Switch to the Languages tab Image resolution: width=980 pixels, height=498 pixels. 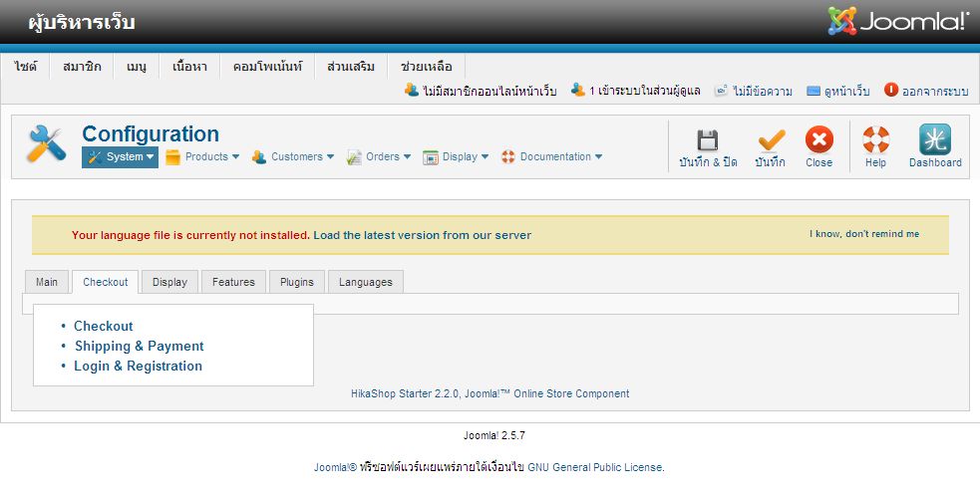click(366, 282)
